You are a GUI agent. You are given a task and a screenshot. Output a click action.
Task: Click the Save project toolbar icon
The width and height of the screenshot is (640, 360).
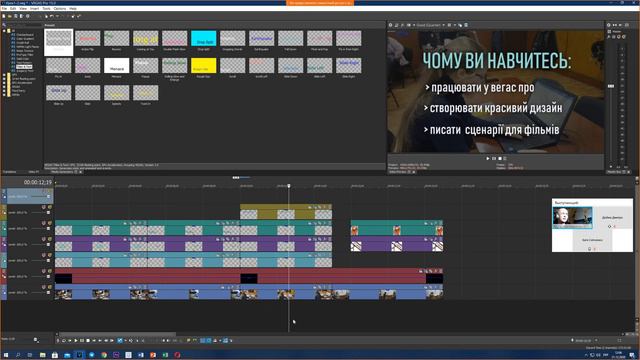click(x=16, y=16)
